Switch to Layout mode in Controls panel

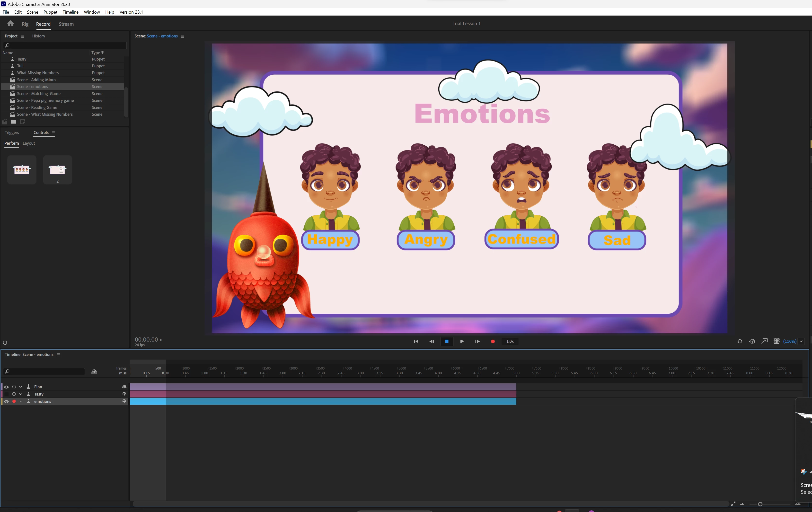click(29, 143)
